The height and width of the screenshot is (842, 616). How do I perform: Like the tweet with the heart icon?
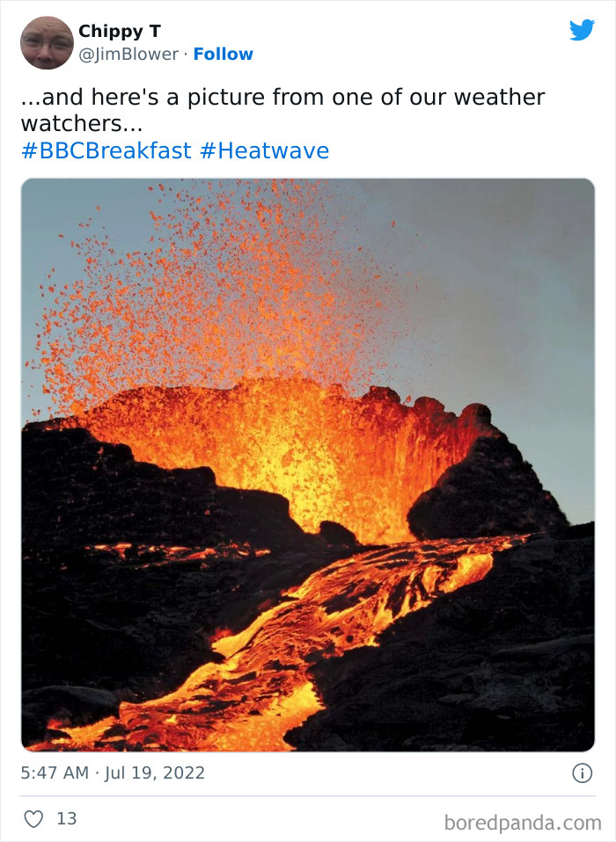33,818
